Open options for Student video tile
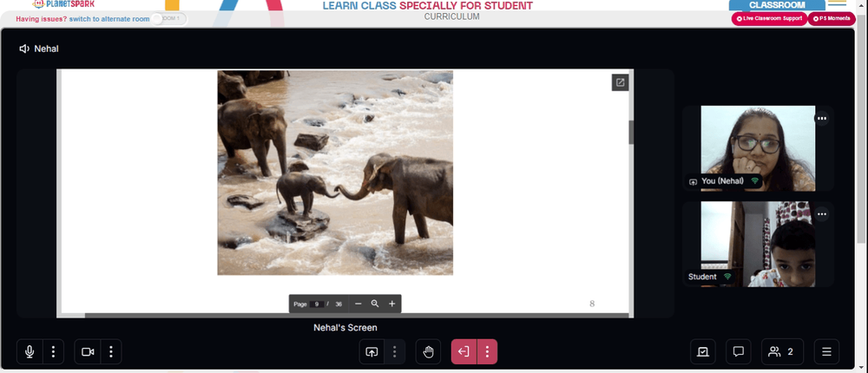The width and height of the screenshot is (868, 373). click(821, 214)
